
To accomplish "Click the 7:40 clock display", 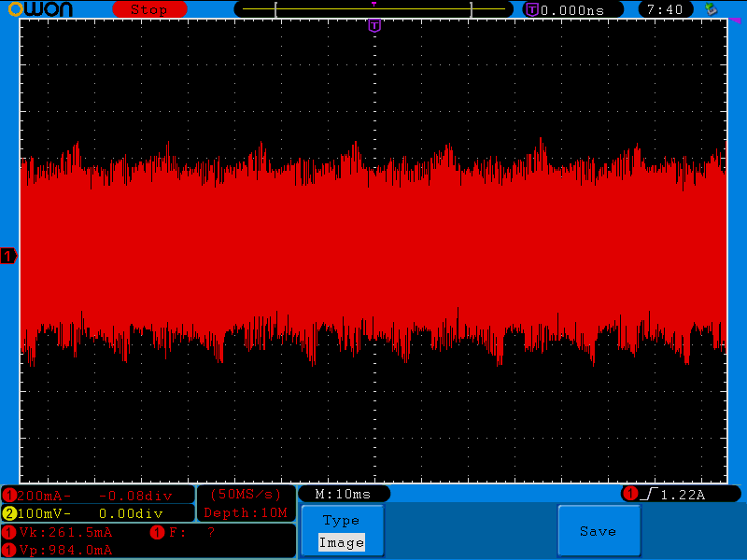I will pos(665,9).
